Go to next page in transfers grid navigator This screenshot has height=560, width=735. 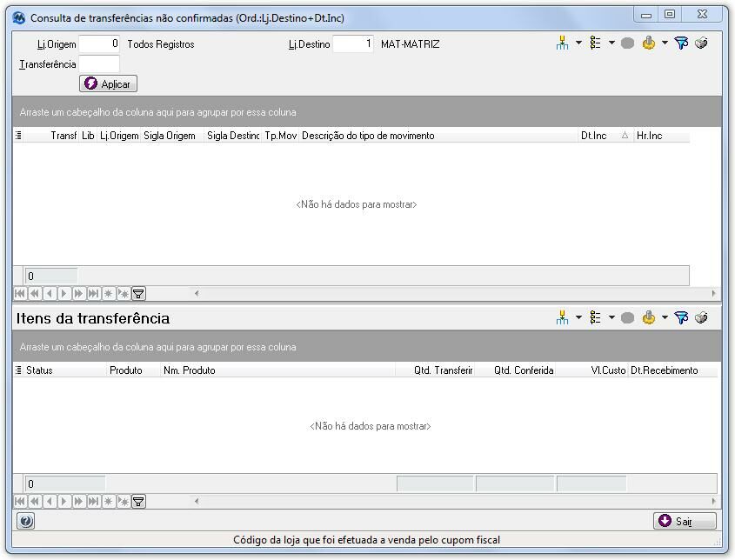point(78,294)
